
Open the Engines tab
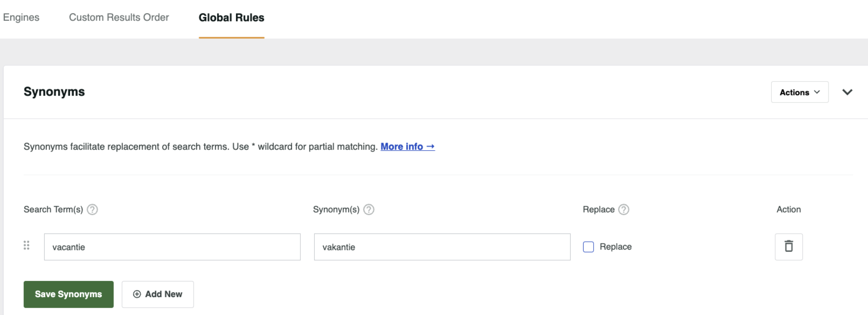pos(21,17)
